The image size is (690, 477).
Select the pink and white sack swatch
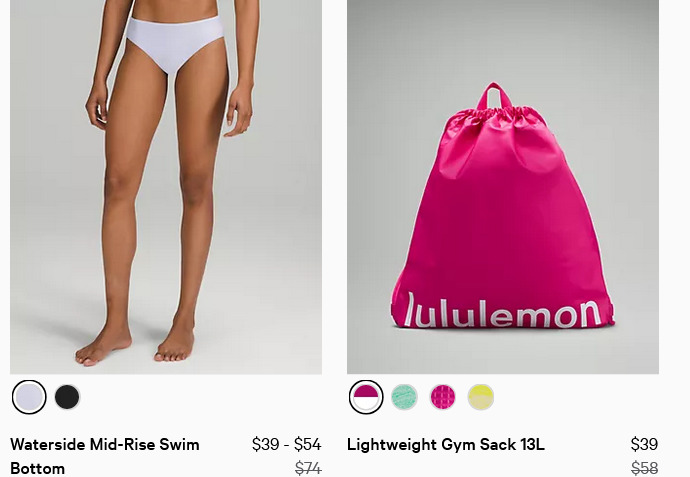366,397
